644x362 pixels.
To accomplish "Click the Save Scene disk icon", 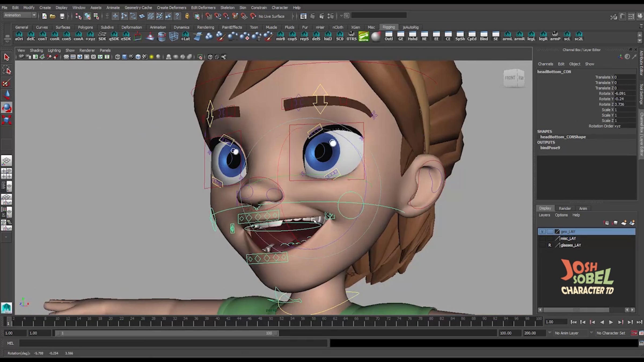I will [62, 16].
